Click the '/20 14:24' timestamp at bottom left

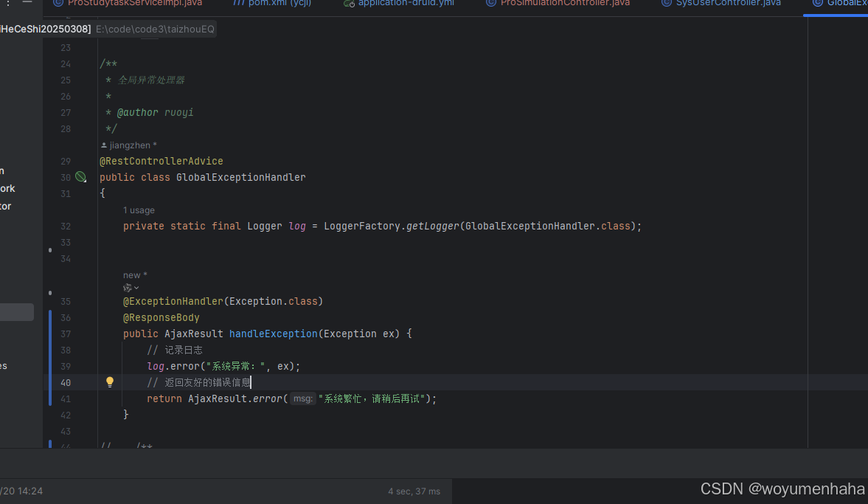tap(21, 491)
